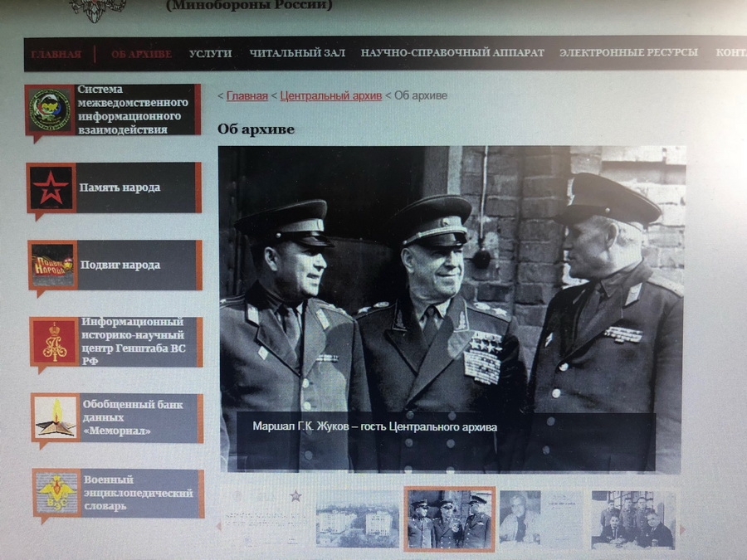Click the Genshtab historical center monogram icon
This screenshot has height=560, width=747.
pyautogui.click(x=54, y=342)
